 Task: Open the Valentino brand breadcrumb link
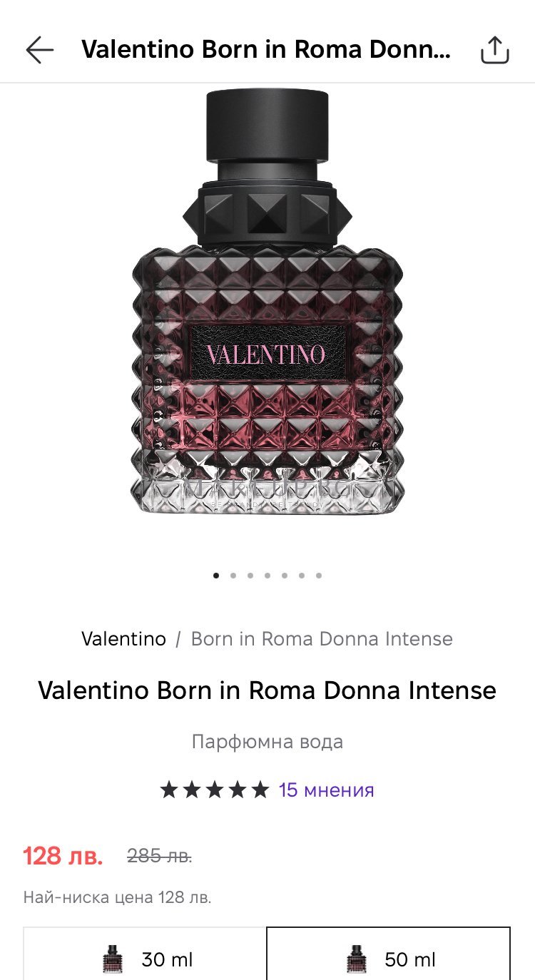(123, 638)
